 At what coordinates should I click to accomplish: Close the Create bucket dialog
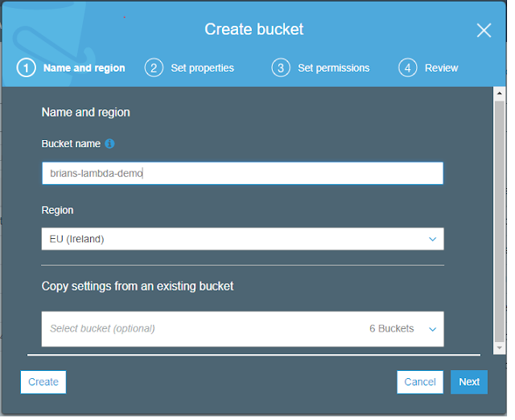484,31
